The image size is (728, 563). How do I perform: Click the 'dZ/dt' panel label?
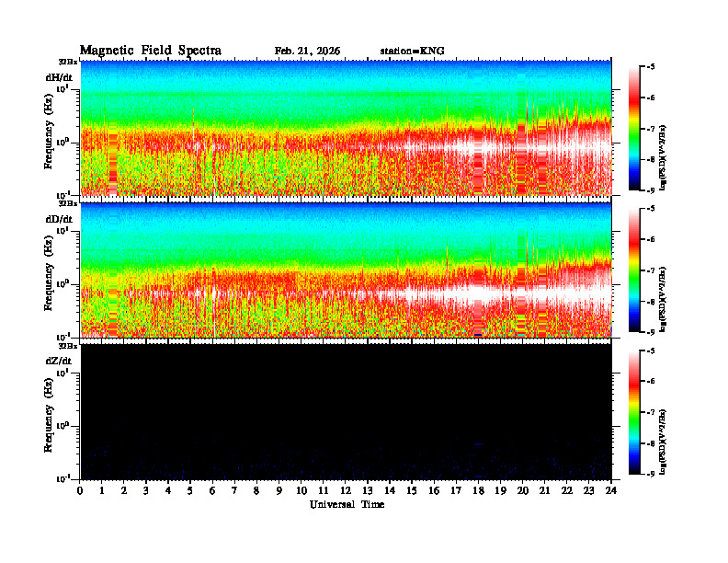coord(59,361)
